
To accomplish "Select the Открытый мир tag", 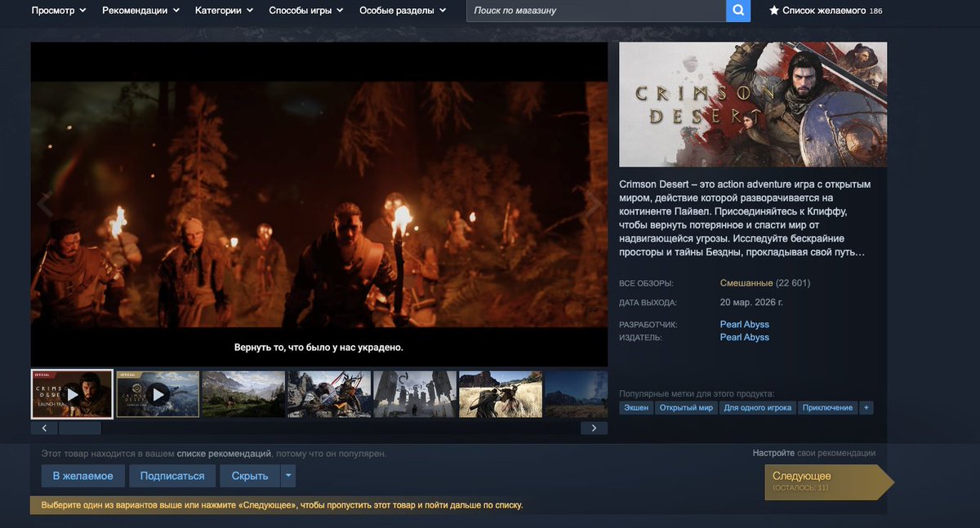I will tap(686, 407).
